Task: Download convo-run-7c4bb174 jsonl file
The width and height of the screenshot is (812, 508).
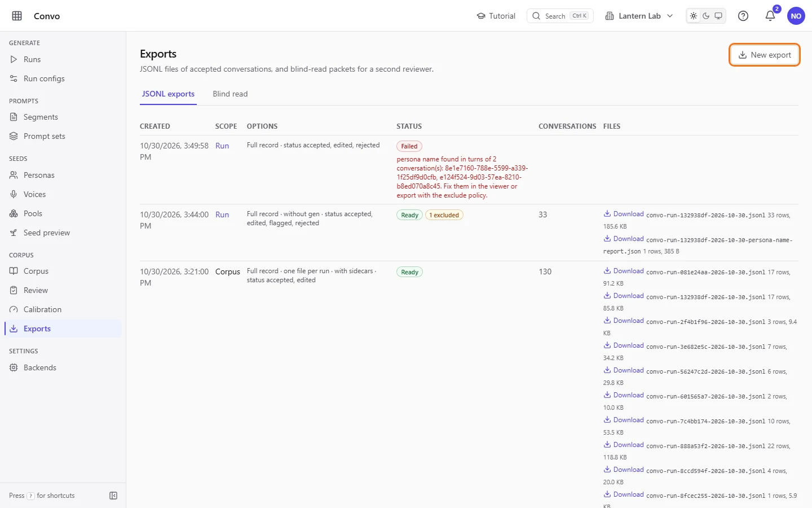Action: point(624,420)
